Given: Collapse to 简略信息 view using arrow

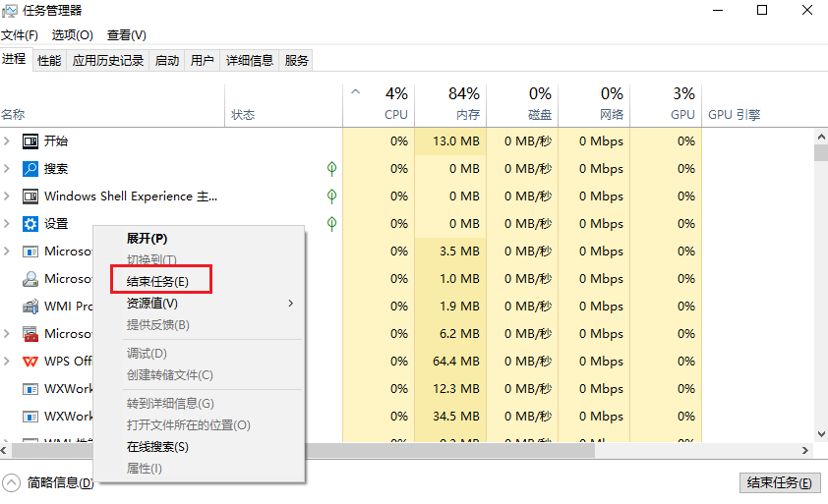Looking at the screenshot, I should 11,482.
